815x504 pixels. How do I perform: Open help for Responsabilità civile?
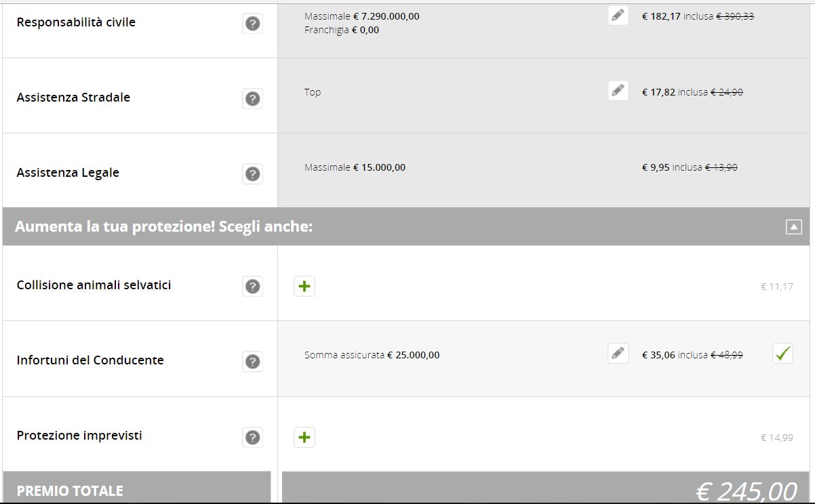(x=252, y=24)
